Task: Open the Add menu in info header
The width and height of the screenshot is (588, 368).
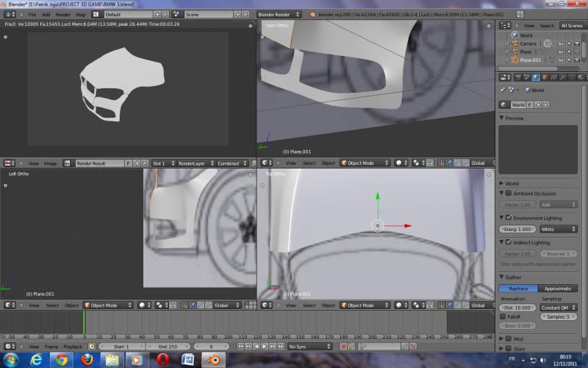Action: coord(46,14)
